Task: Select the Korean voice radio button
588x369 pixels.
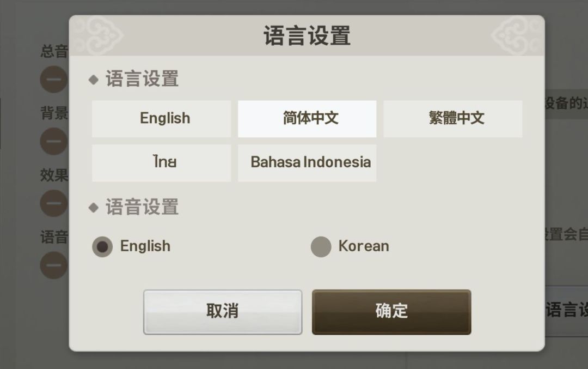Action: click(321, 247)
